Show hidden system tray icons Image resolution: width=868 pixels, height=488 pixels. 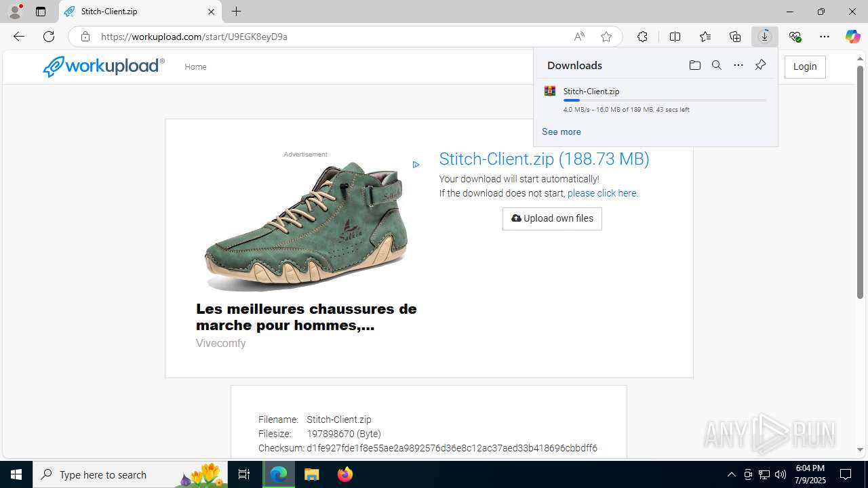pos(731,474)
